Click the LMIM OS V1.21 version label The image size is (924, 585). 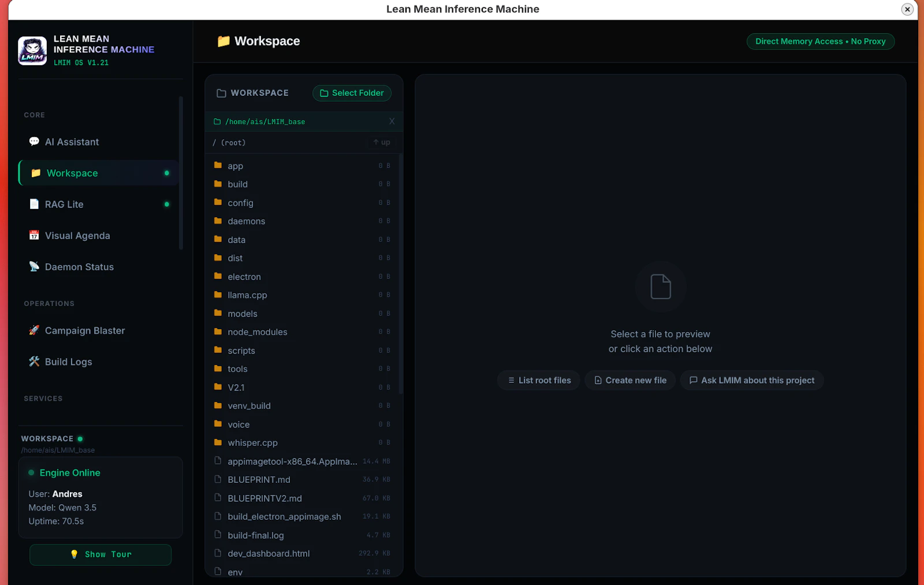(81, 62)
